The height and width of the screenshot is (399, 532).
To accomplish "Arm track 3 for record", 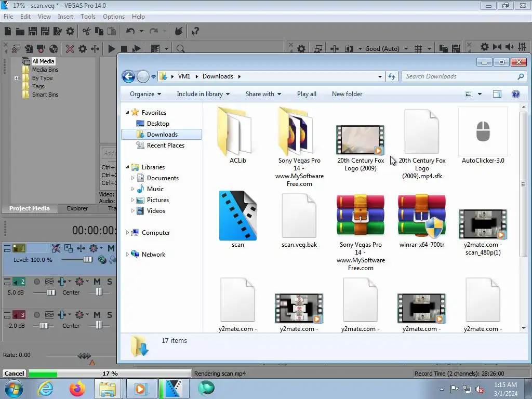I will click(x=37, y=315).
